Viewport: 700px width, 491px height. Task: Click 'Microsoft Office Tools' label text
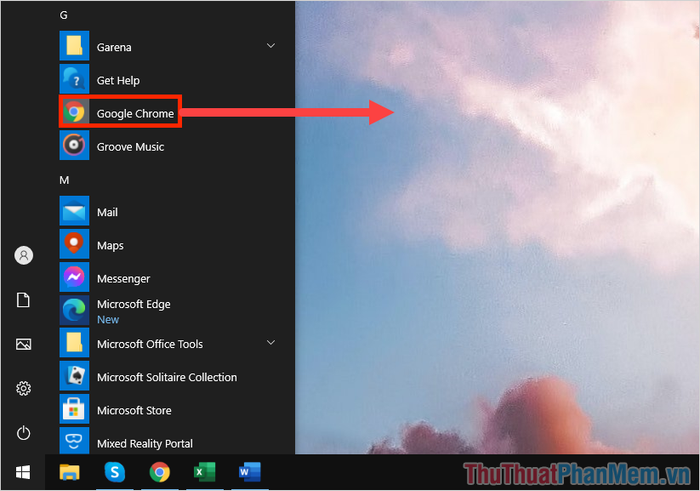click(150, 344)
